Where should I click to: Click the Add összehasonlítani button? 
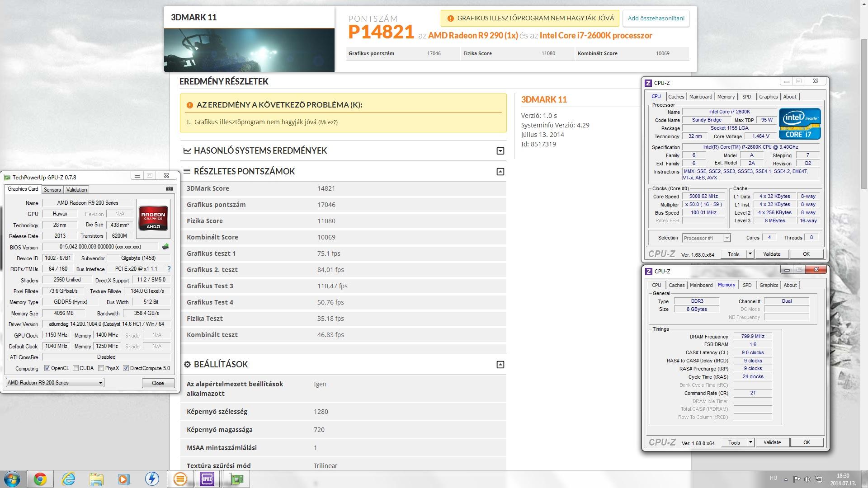(x=656, y=19)
